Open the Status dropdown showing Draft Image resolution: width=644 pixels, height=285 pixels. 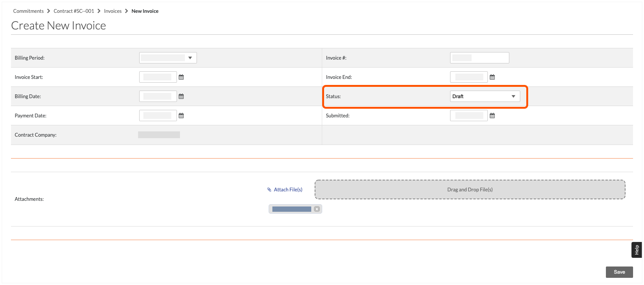(x=485, y=96)
